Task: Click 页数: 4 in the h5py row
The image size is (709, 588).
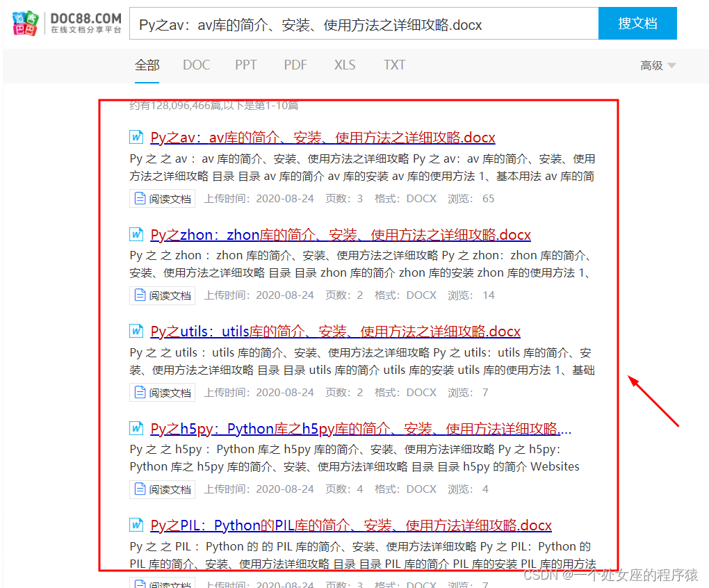Action: click(x=344, y=489)
